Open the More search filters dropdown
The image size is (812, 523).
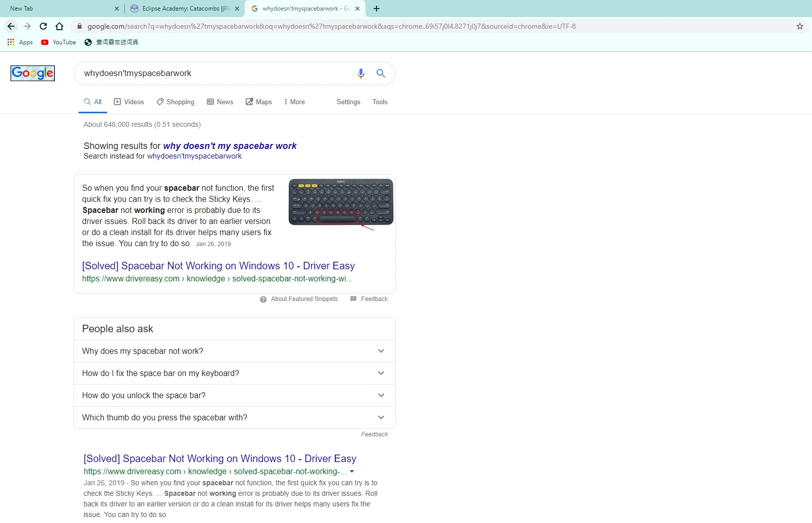pos(294,102)
